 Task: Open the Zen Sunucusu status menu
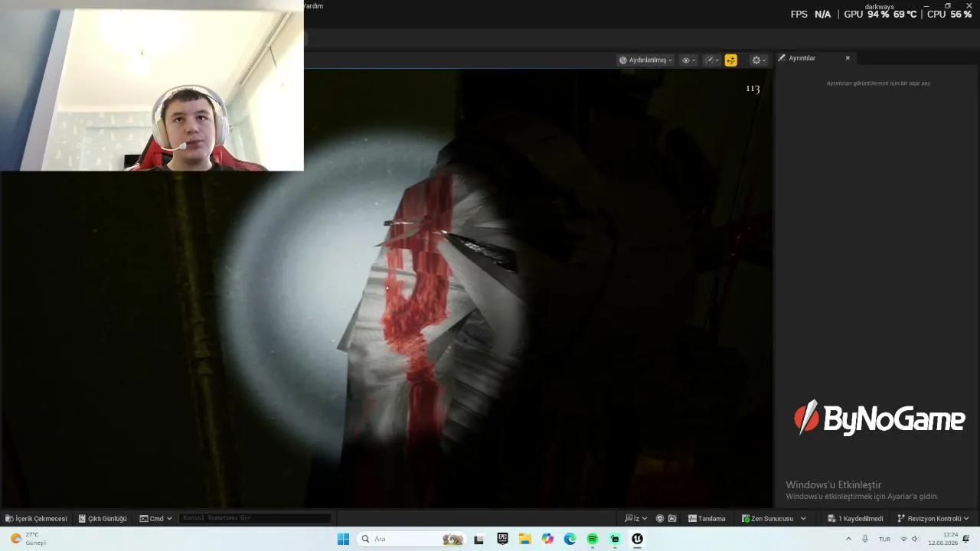[773, 518]
